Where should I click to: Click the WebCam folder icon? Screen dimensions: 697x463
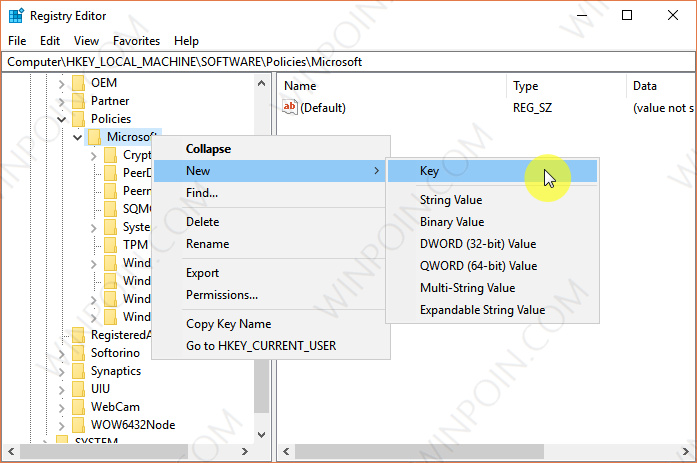coord(78,407)
